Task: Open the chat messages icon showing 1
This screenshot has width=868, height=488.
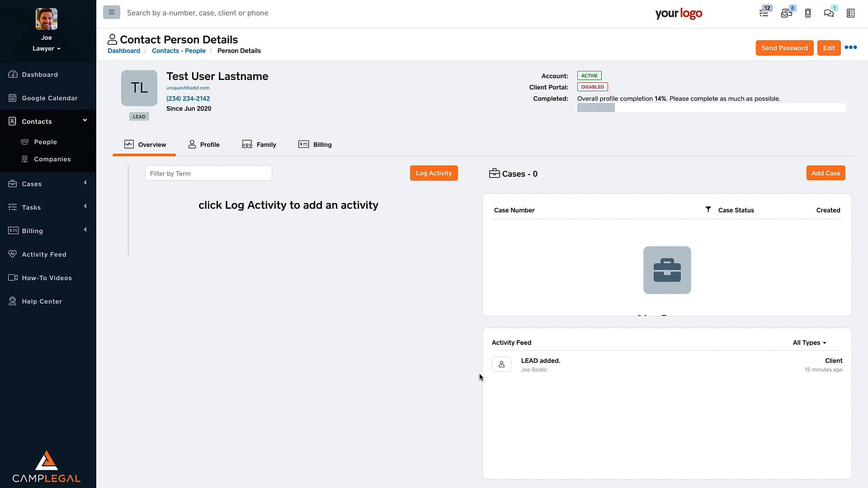Action: pos(829,13)
